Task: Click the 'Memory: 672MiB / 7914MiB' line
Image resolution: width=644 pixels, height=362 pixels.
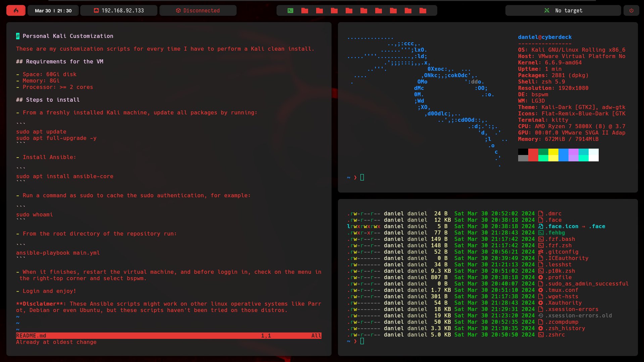Action: pyautogui.click(x=558, y=139)
